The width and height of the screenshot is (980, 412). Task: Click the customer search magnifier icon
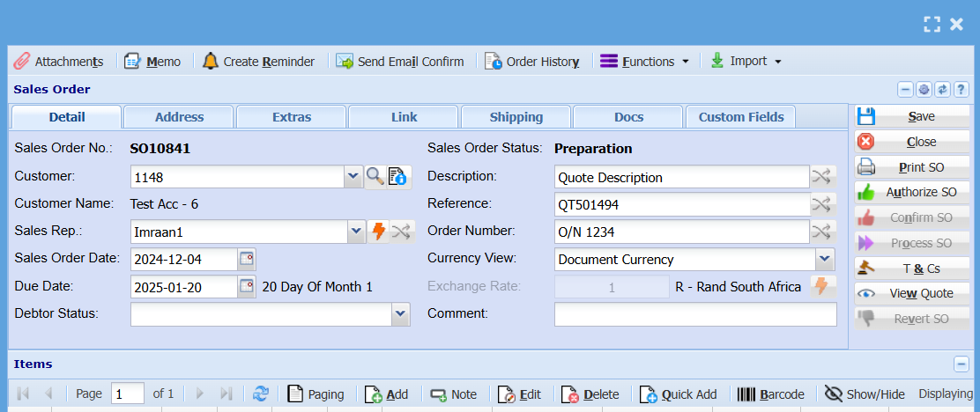[375, 177]
